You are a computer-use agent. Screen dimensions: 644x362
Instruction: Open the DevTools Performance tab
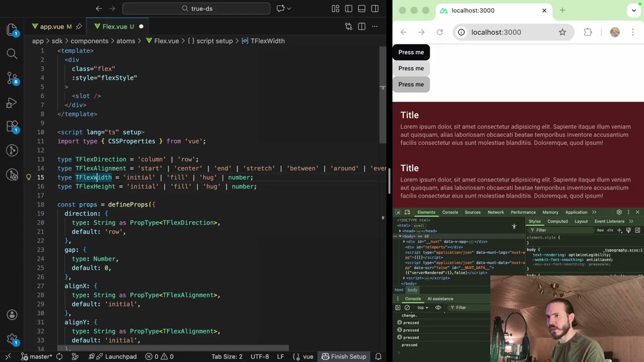click(x=523, y=212)
